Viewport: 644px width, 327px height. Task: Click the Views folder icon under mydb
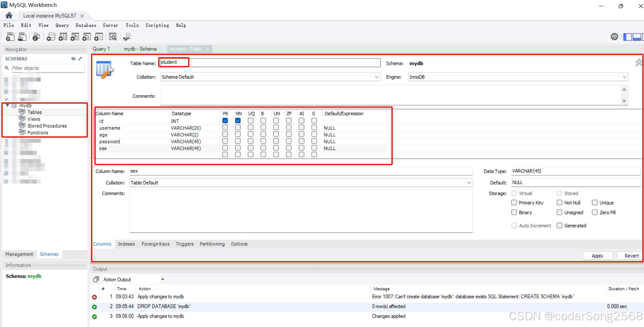[22, 119]
